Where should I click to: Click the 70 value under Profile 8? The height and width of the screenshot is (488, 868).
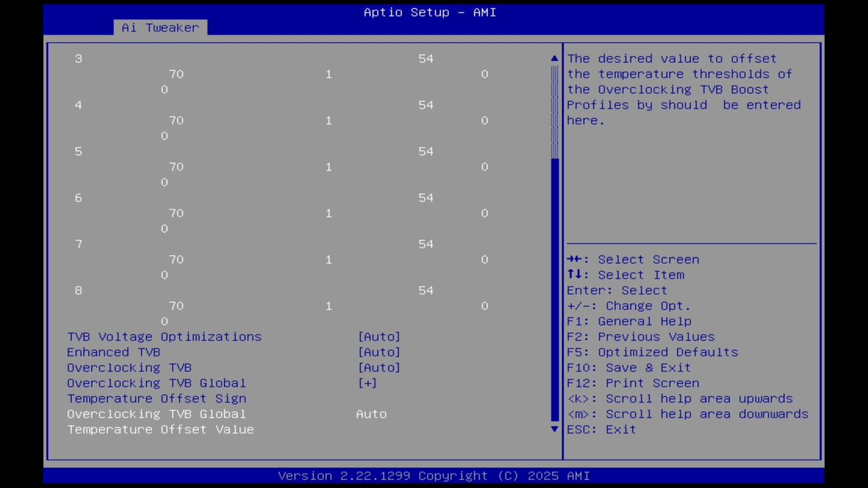click(x=176, y=306)
